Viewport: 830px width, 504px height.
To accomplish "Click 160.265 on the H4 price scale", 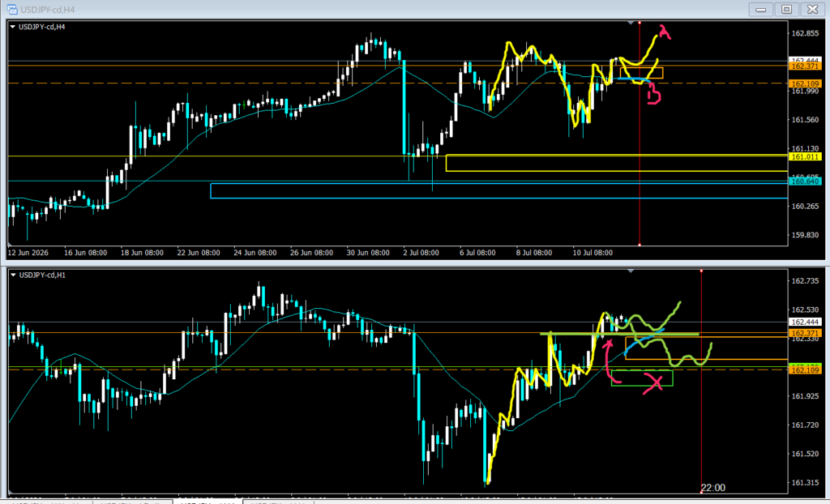I will tap(805, 206).
